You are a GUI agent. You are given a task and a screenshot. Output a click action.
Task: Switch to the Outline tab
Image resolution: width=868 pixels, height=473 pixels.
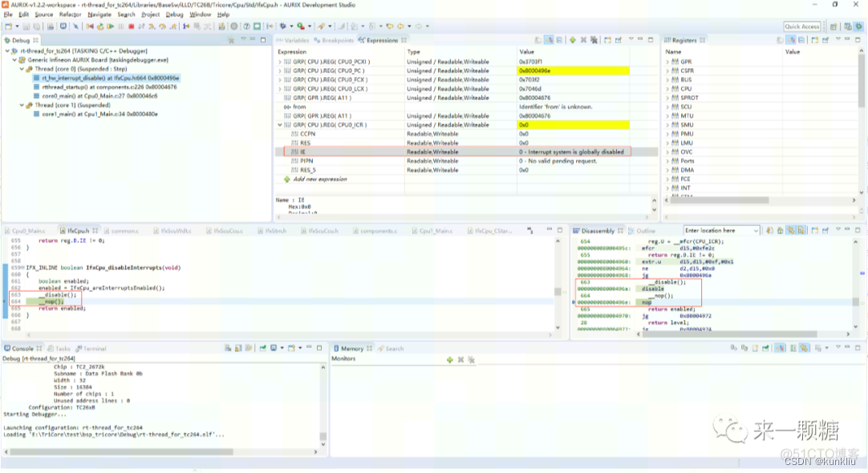point(642,231)
